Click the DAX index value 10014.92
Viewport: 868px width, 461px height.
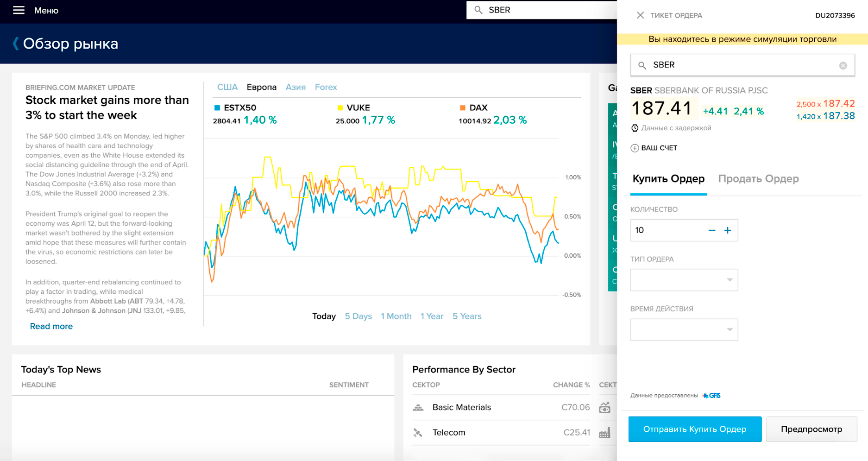(x=474, y=121)
